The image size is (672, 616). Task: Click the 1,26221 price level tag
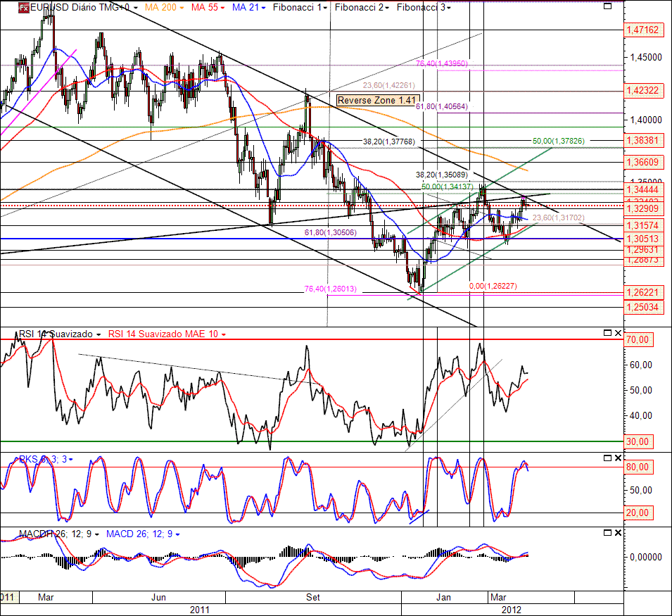click(x=642, y=293)
